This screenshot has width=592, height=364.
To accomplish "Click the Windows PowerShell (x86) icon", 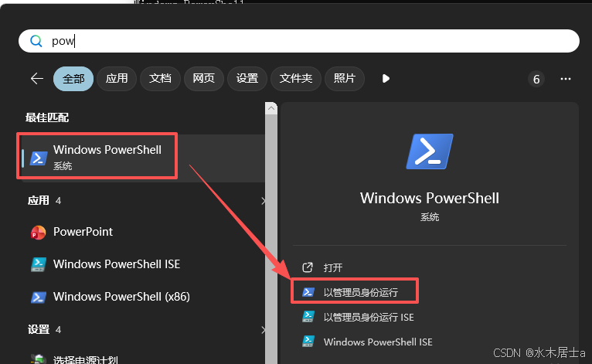I will tap(39, 298).
